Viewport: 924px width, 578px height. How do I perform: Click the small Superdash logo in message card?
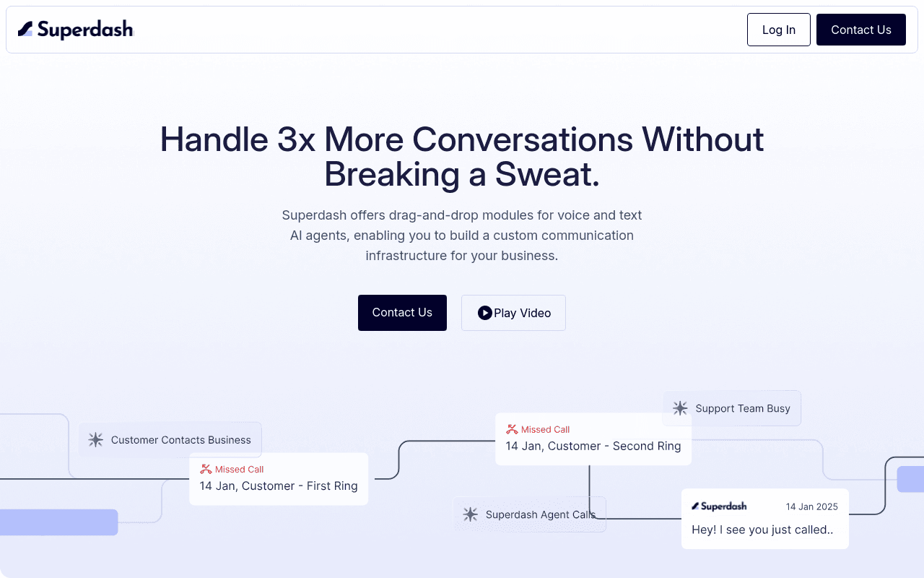tap(719, 506)
